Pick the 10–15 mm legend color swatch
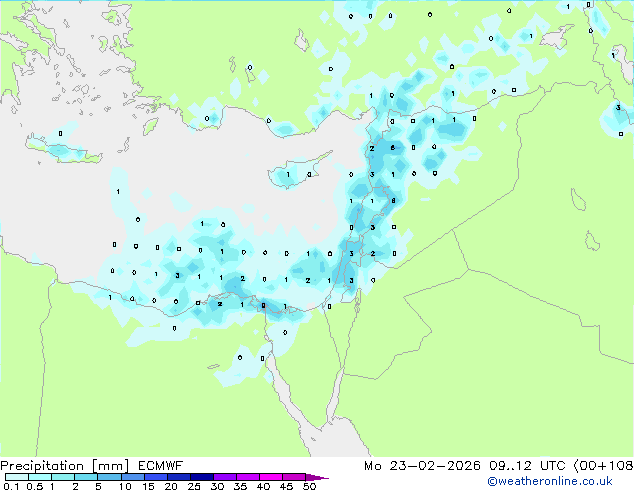 (x=132, y=477)
